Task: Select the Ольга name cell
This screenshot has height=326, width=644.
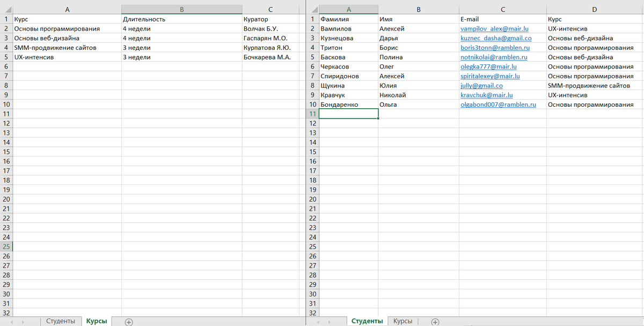Action: [419, 105]
